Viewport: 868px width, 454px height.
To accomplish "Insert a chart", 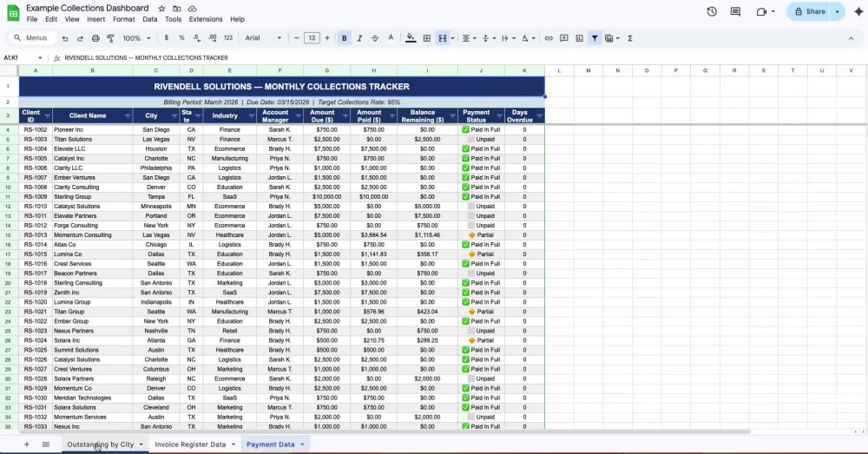I will (x=579, y=38).
